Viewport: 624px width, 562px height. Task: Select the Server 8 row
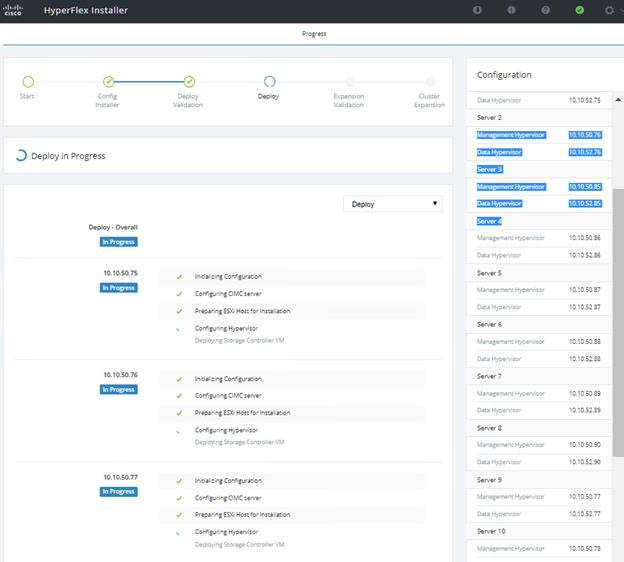(539, 428)
